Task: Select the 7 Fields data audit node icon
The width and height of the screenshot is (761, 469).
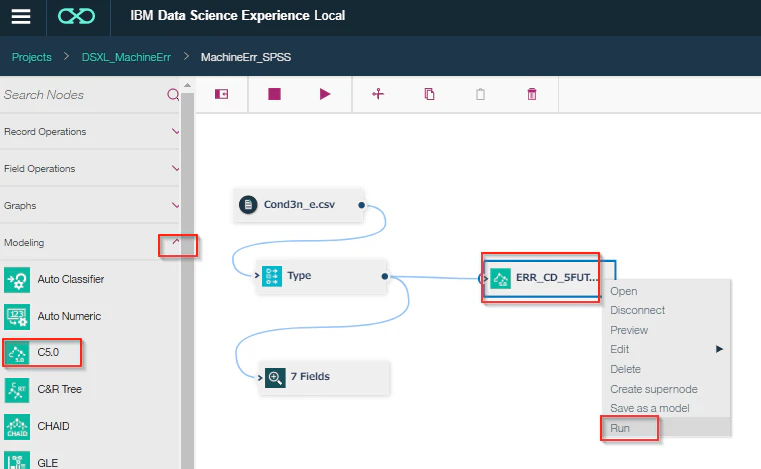Action: point(275,377)
